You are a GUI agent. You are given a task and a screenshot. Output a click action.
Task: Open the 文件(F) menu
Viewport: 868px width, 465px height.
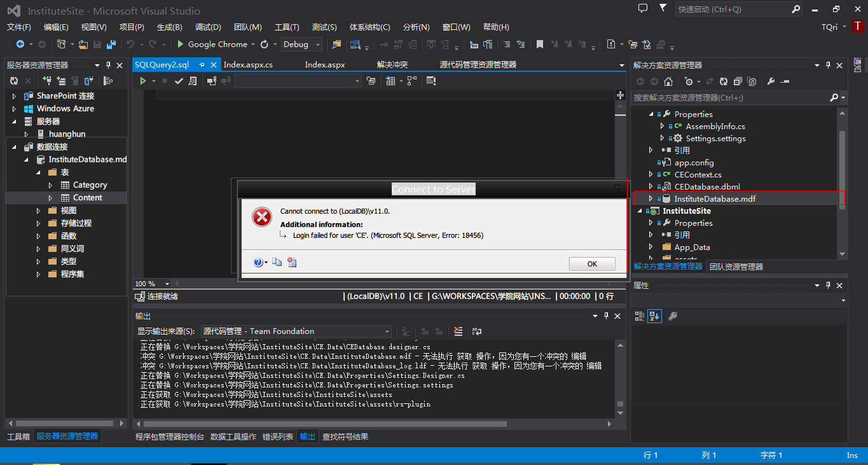[x=19, y=27]
